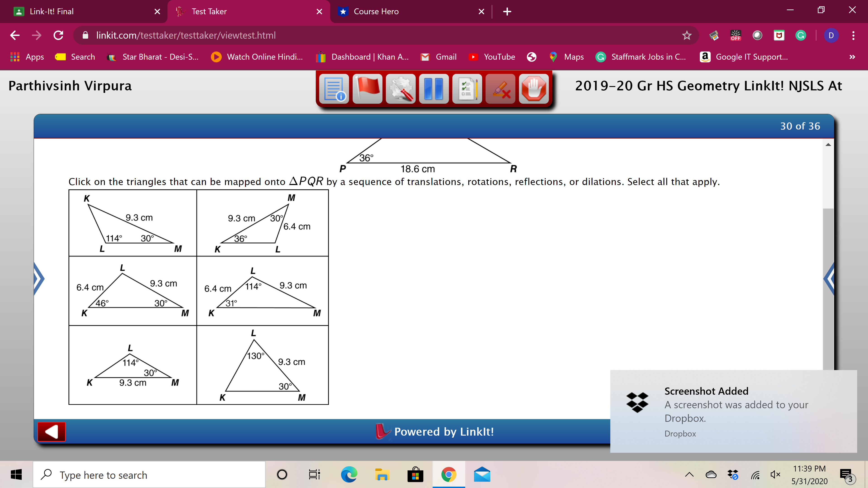Select the triangle labeled with 31 degrees
Image resolution: width=868 pixels, height=488 pixels.
click(x=262, y=291)
